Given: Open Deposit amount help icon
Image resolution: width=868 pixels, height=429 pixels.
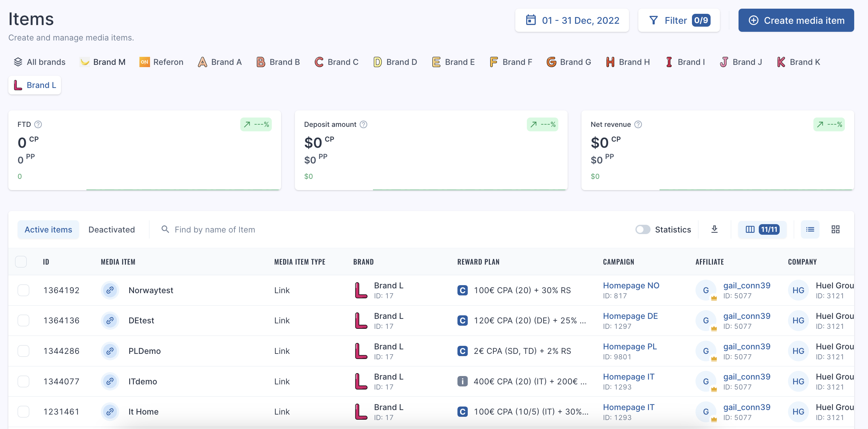Looking at the screenshot, I should point(363,124).
